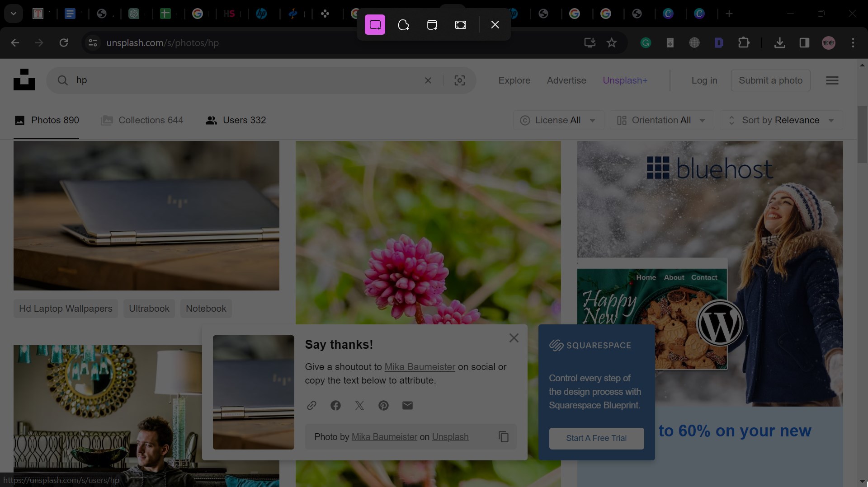This screenshot has height=487, width=868.
Task: Open site information icon in address bar
Action: point(93,43)
